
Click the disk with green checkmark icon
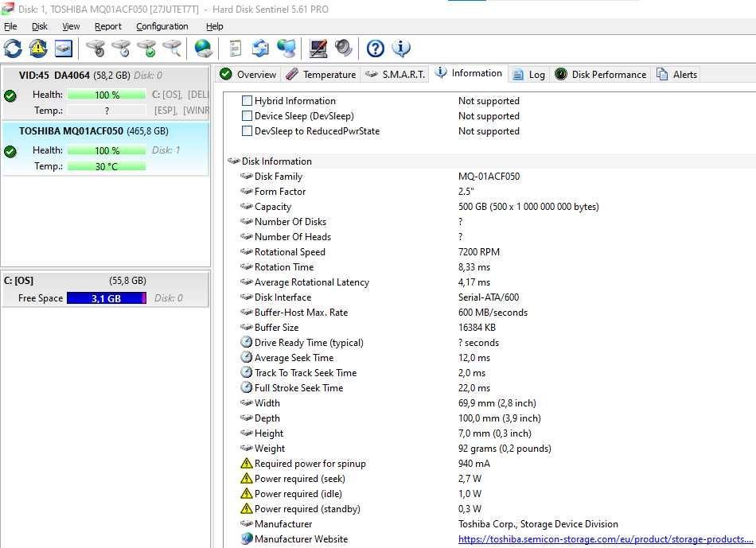point(146,49)
